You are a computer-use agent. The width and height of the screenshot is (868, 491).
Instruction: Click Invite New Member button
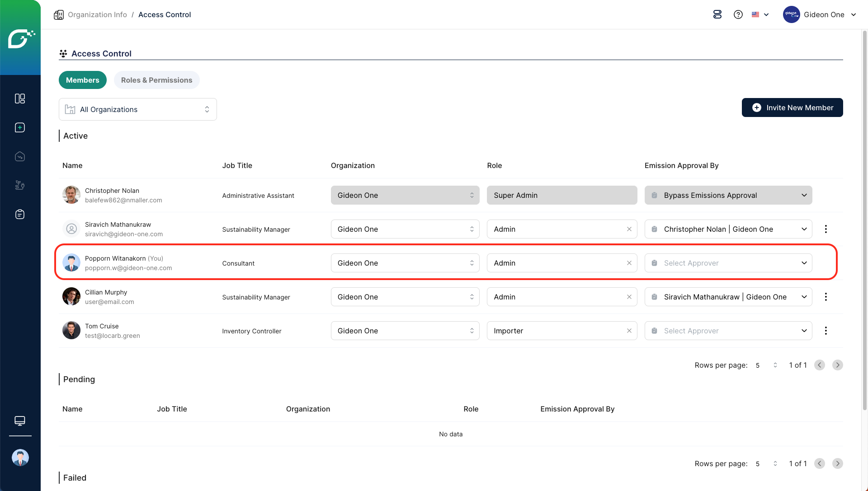coord(792,108)
